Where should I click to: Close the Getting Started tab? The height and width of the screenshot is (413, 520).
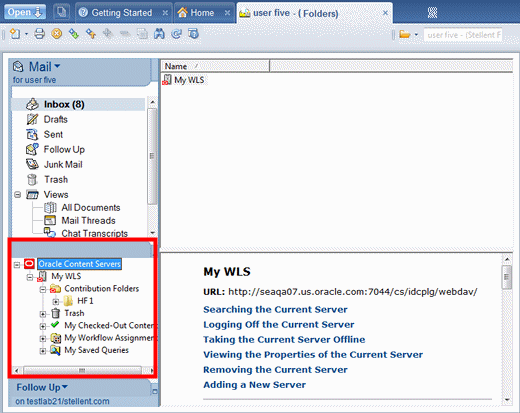coord(165,13)
